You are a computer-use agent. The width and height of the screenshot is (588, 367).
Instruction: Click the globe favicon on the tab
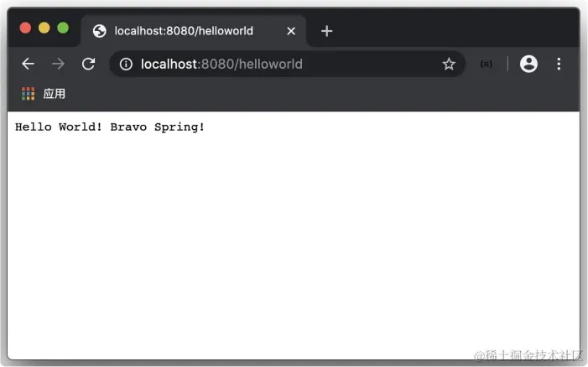99,31
